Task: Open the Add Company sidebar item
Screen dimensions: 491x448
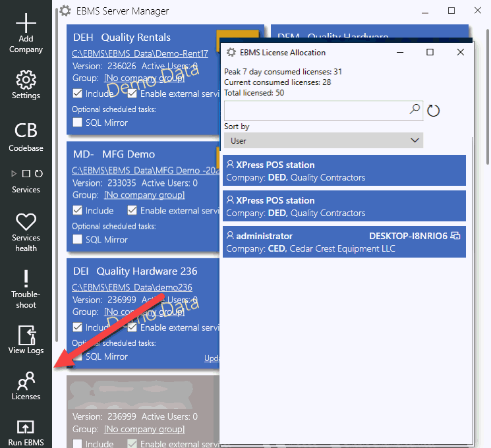Action: point(26,34)
